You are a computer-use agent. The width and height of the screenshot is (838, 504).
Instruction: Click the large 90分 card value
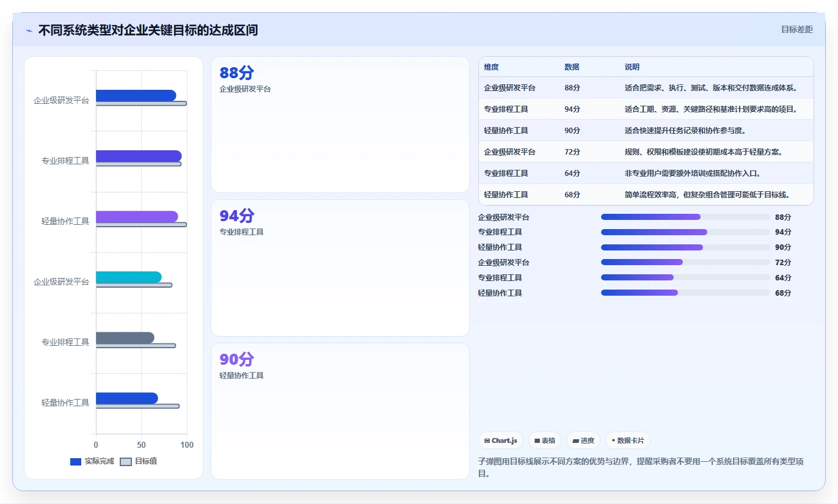point(236,359)
